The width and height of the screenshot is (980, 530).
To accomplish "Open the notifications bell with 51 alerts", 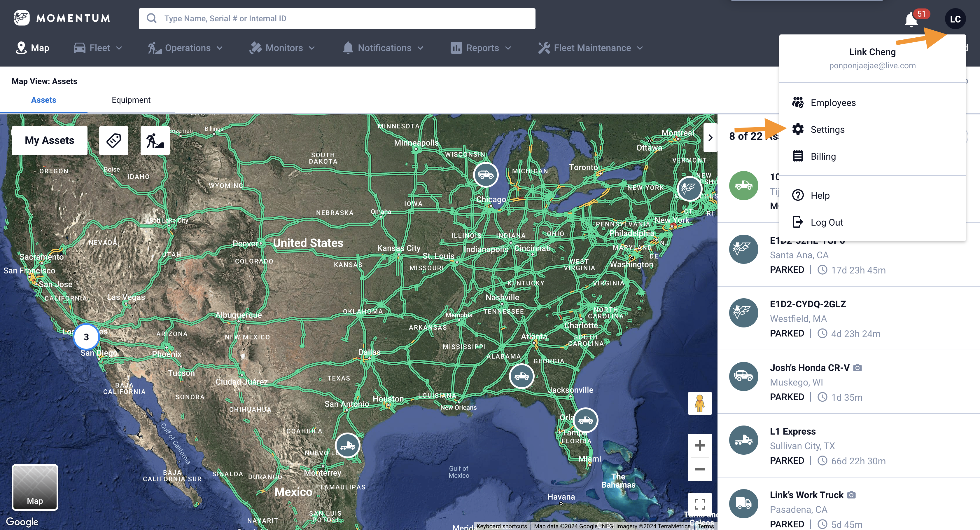I will point(911,20).
